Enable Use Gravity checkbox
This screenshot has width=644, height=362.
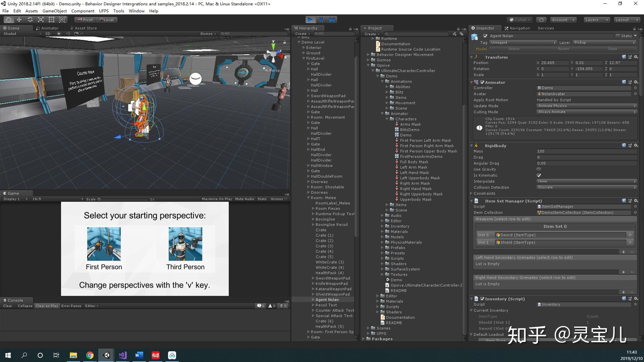(539, 169)
